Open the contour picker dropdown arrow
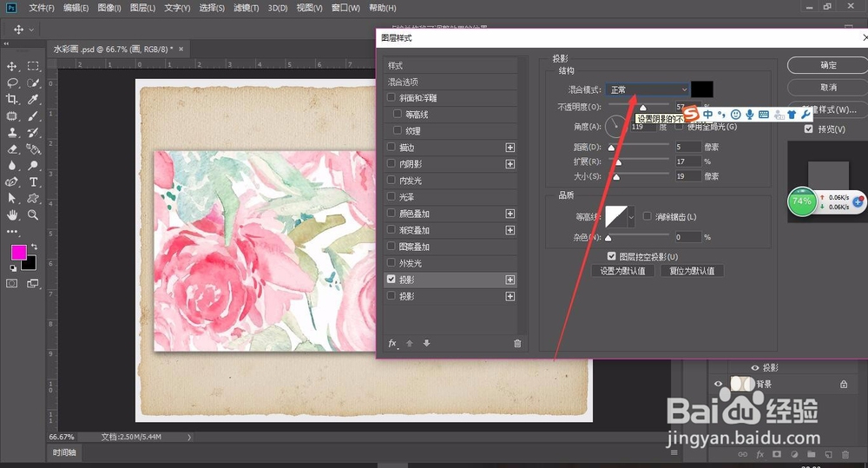Viewport: 868px width, 468px height. click(631, 216)
